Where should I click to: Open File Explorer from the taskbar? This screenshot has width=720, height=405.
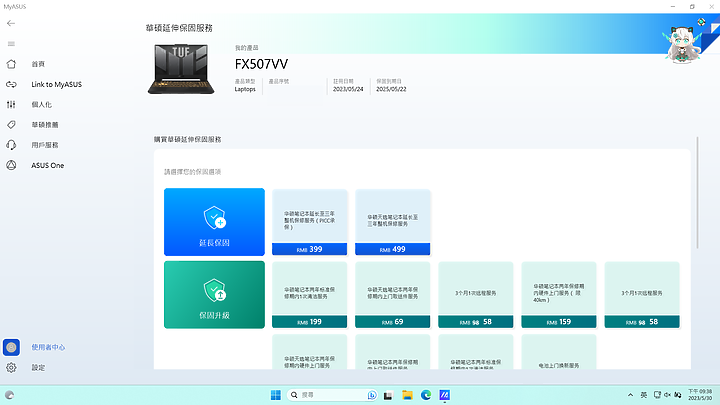[407, 395]
